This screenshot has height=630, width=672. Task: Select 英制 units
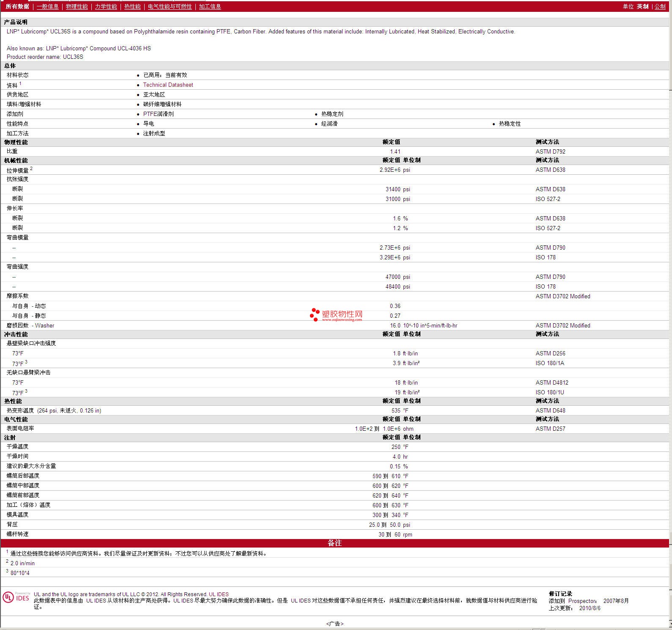coord(642,6)
